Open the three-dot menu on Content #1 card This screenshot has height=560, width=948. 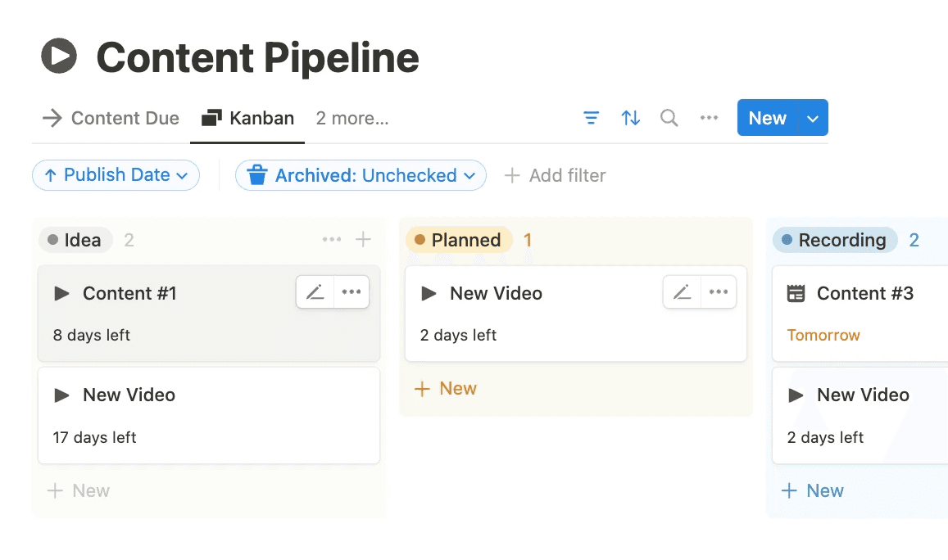click(352, 292)
